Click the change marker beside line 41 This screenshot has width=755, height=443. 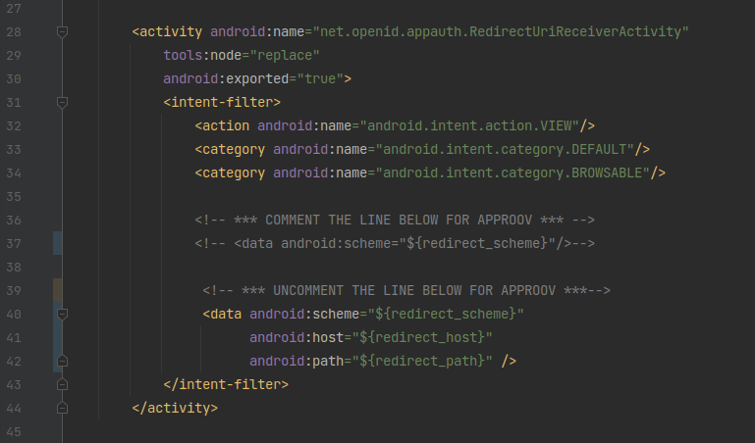57,338
